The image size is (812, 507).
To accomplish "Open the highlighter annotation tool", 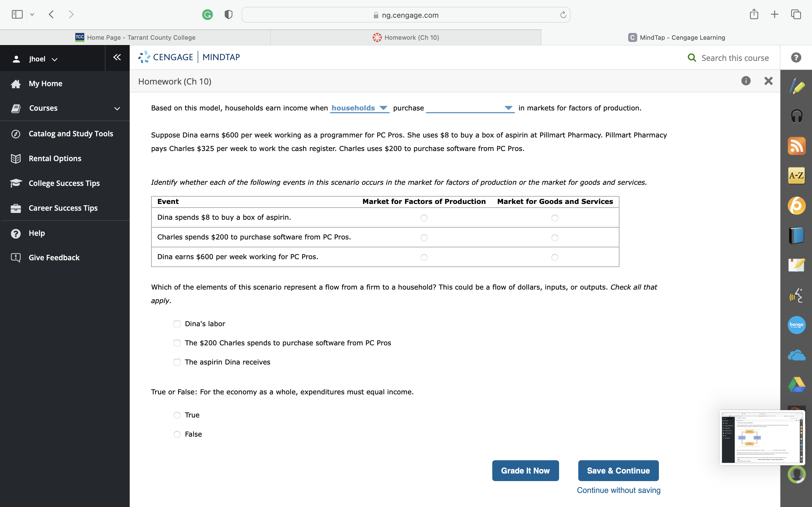I will pyautogui.click(x=797, y=86).
